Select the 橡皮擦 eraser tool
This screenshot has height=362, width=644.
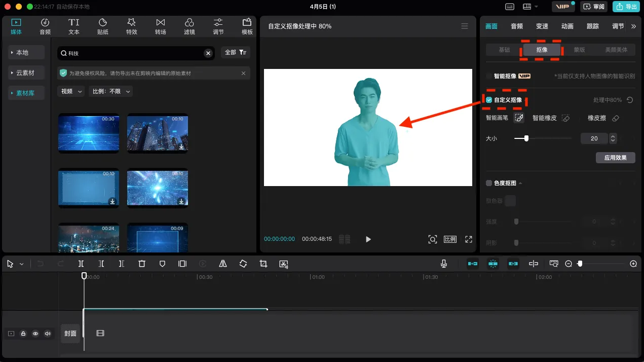click(616, 118)
